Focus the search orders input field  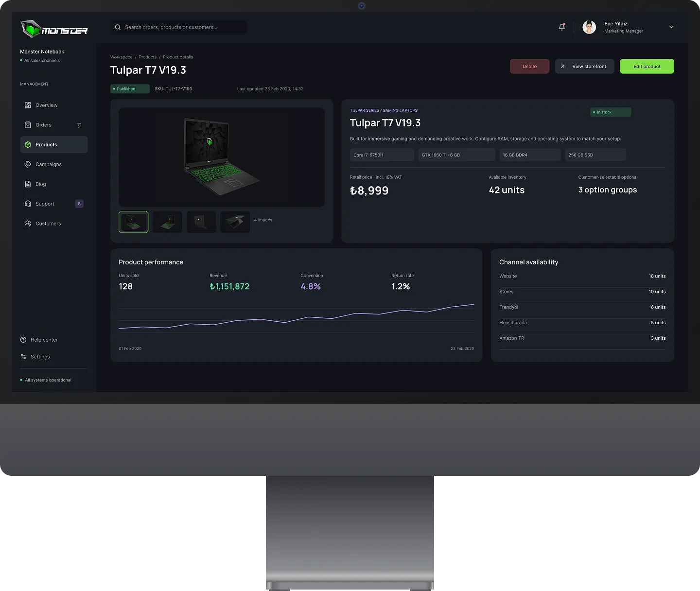click(x=179, y=27)
